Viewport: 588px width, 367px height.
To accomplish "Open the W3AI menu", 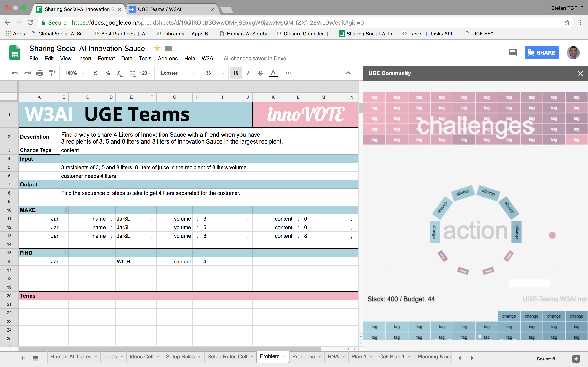I will (208, 59).
